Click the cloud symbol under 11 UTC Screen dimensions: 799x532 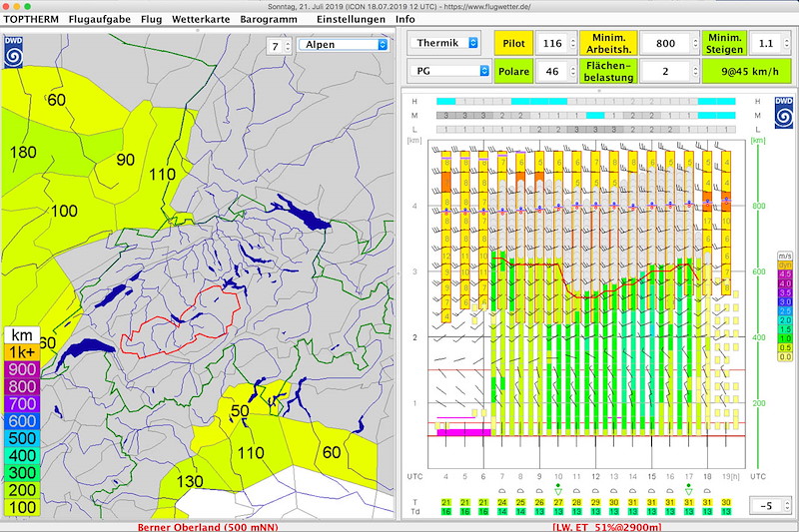point(576,491)
